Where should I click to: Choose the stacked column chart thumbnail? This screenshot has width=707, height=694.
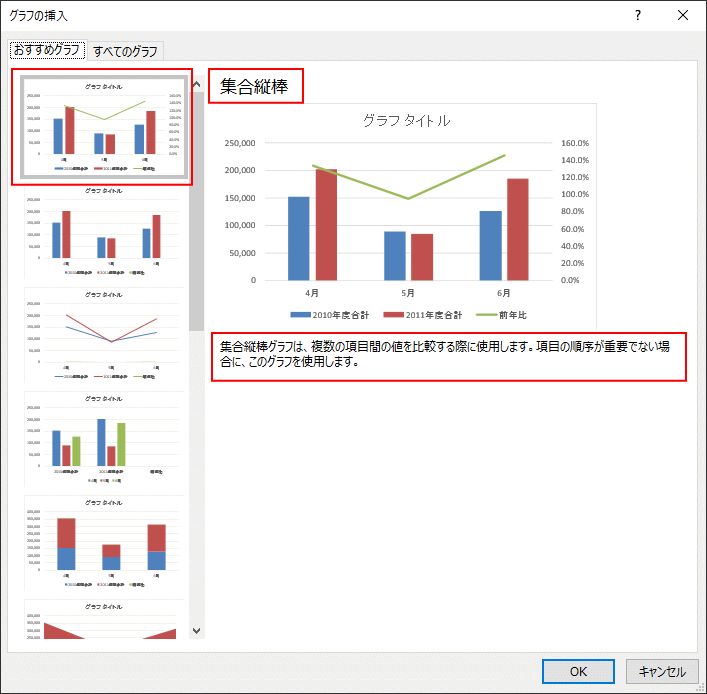tap(104, 543)
